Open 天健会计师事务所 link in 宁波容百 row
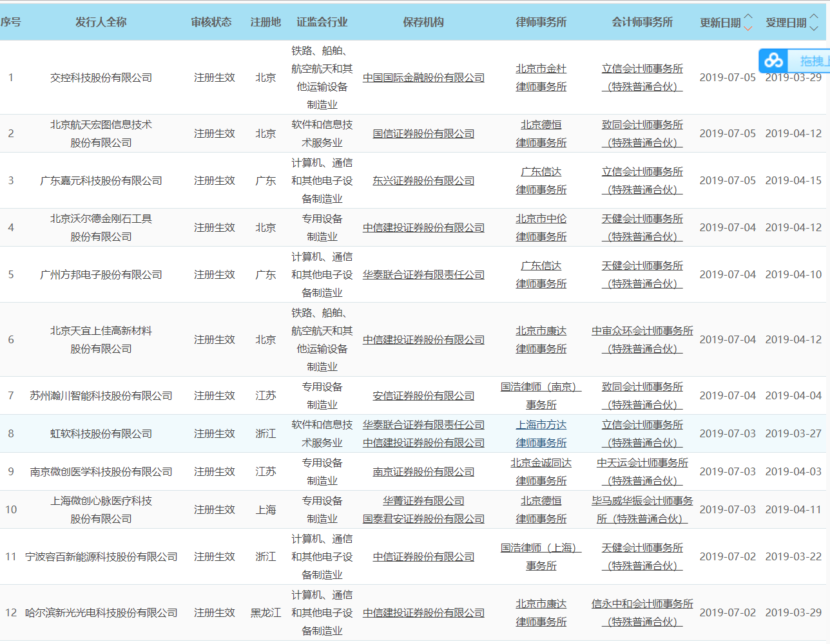Image resolution: width=830 pixels, height=644 pixels. pyautogui.click(x=642, y=556)
